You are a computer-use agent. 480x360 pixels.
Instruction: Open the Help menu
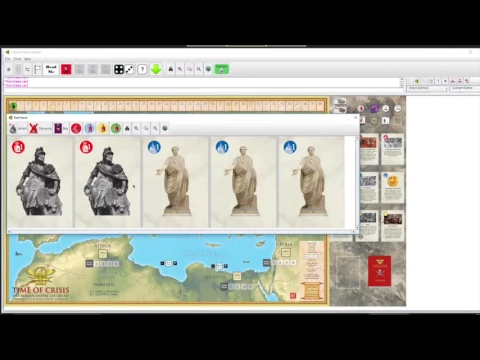tap(28, 59)
